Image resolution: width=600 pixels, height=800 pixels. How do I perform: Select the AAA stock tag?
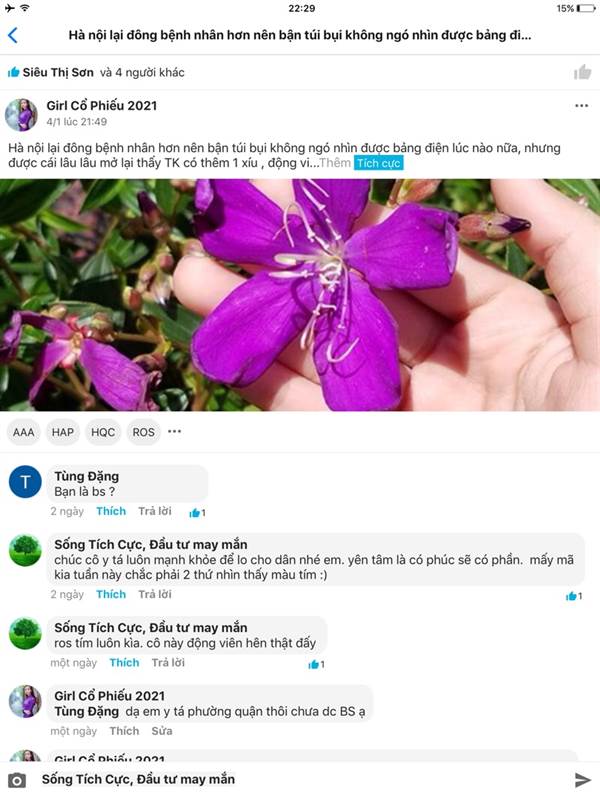tap(23, 432)
